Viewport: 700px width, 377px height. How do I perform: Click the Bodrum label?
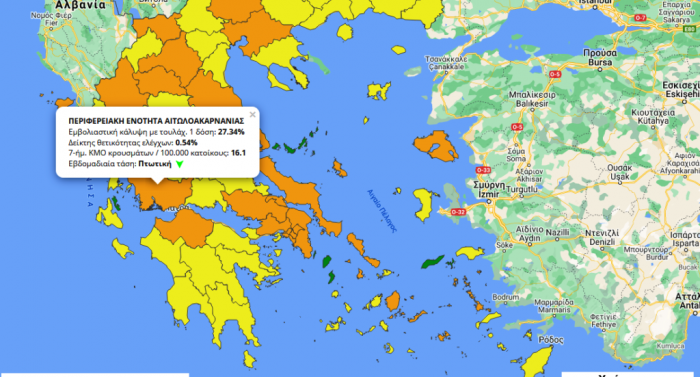click(505, 297)
